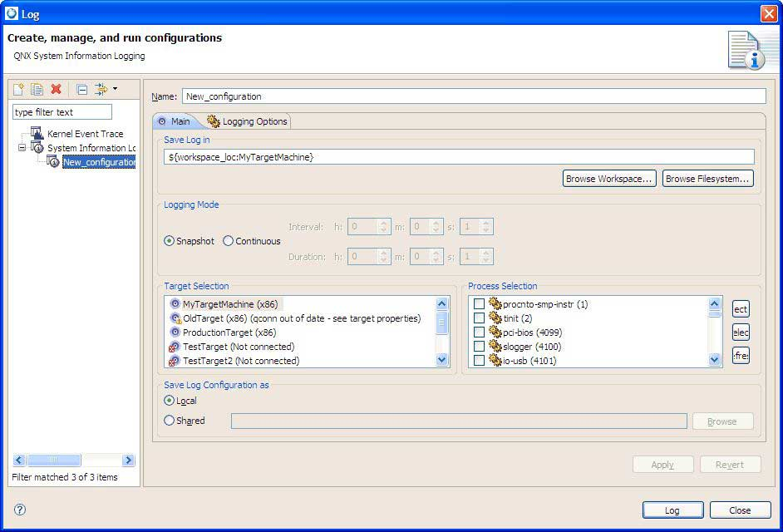Screen dimensions: 783x532
Task: Switch to the Logging Options tab
Action: click(248, 121)
